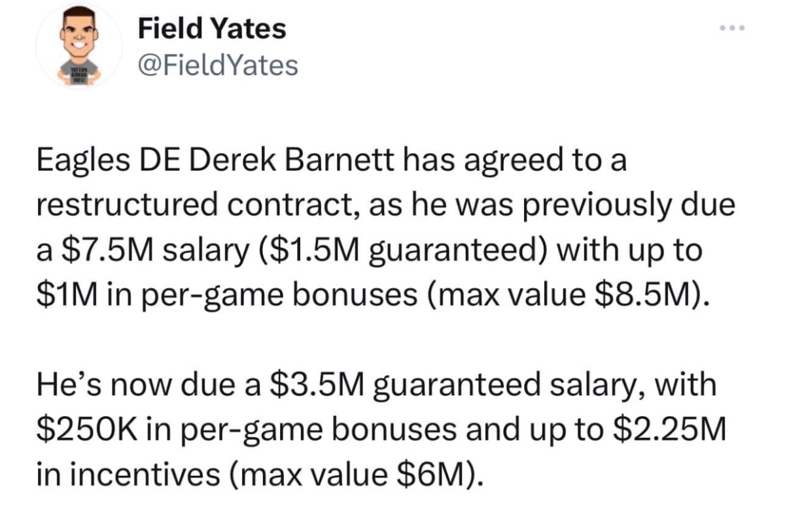Open the Field Yates display name link
785x532 pixels.
coord(212,28)
